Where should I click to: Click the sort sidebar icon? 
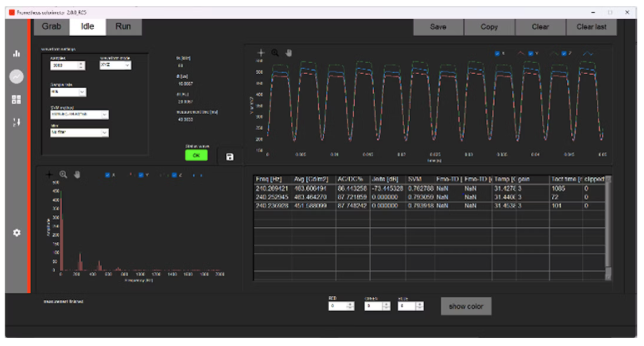point(17,122)
